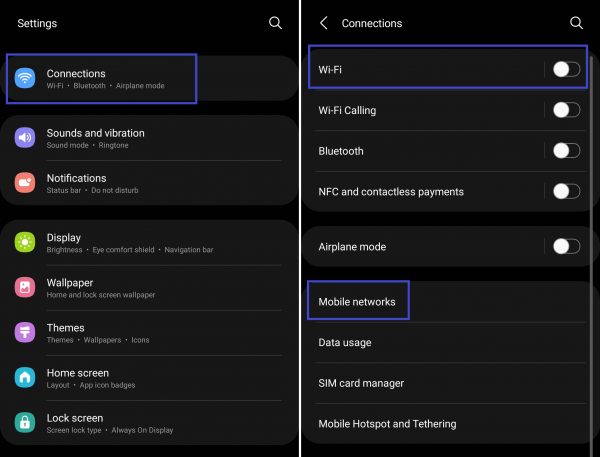
Task: Tap the Notifications icon
Action: pyautogui.click(x=26, y=183)
